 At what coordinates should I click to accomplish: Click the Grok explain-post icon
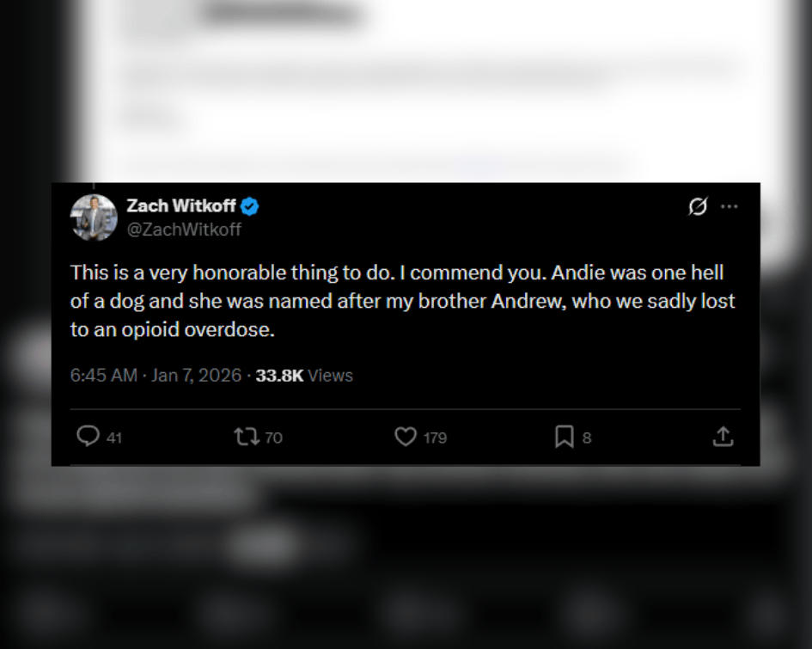tap(698, 206)
